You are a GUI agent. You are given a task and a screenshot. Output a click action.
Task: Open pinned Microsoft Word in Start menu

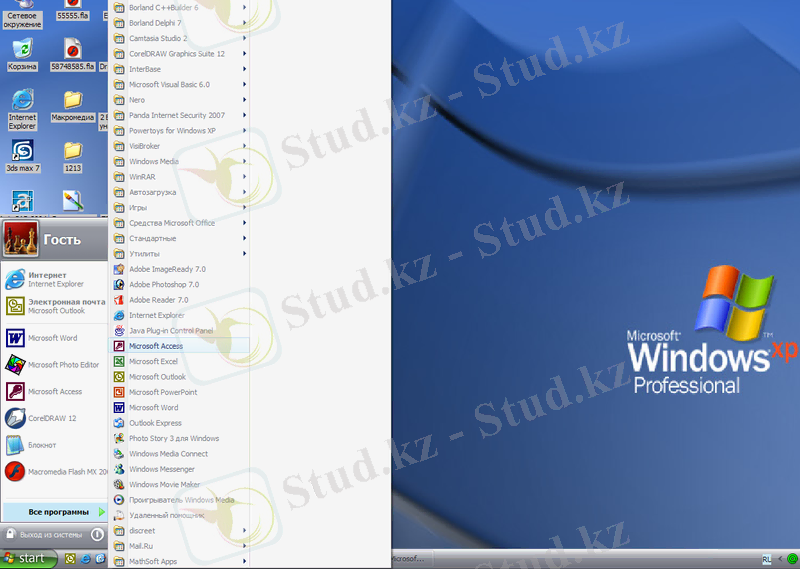point(55,338)
